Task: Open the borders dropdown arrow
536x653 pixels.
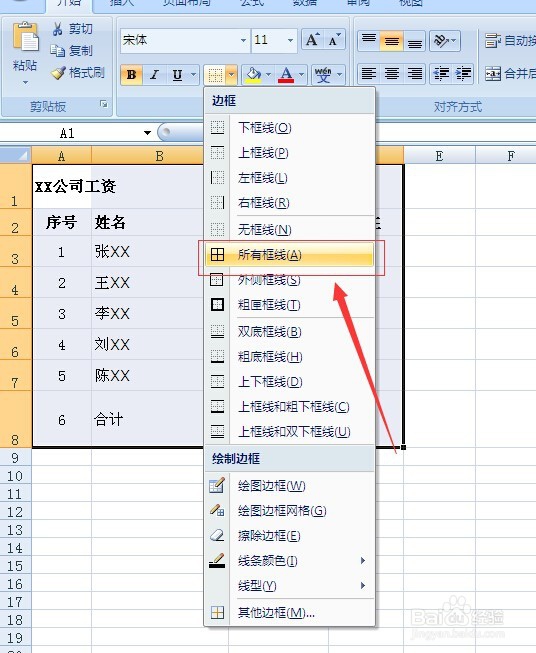Action: (232, 75)
